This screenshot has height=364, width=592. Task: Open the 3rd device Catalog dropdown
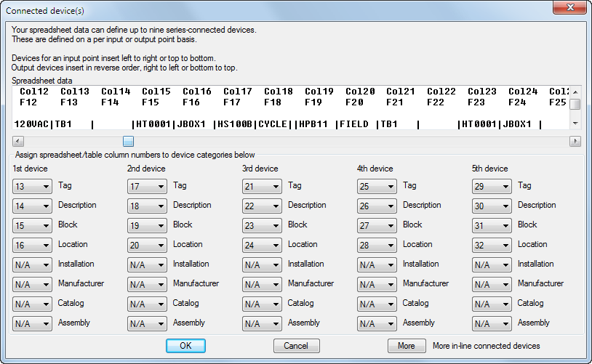[262, 304]
